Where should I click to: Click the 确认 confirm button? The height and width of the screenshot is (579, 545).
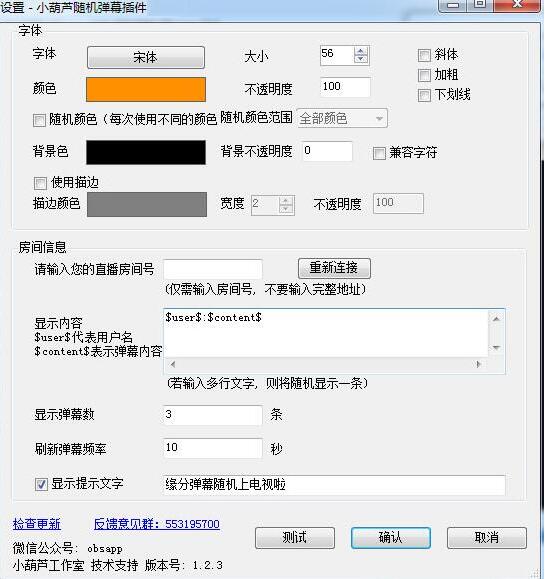coord(391,538)
